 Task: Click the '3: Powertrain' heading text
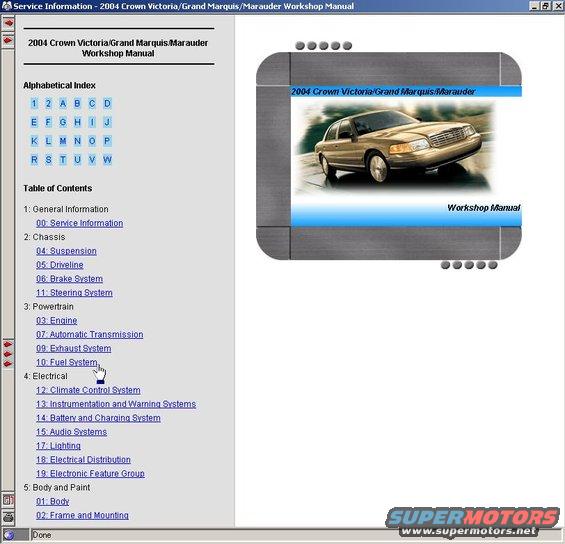[x=49, y=307]
